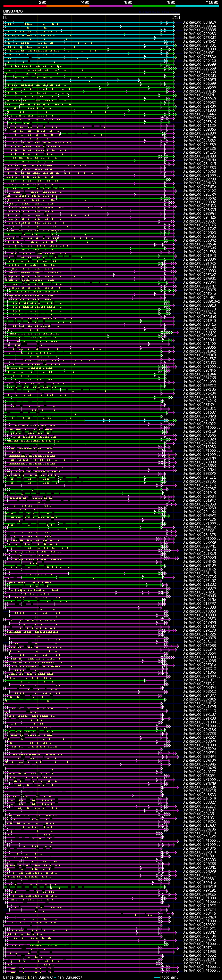Click the green ~80% identity color bar
Image resolution: width=222 pixels, height=980 pixels.
(x=154, y=6)
